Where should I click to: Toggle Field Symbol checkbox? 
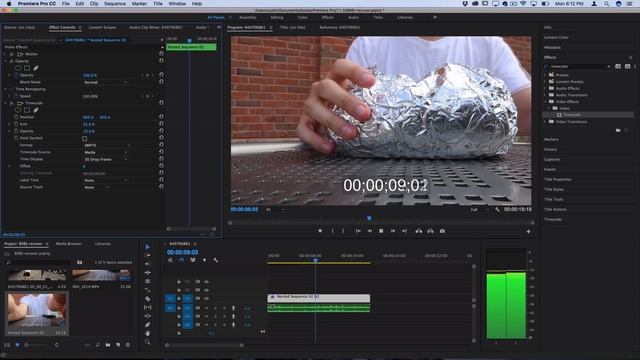84,138
